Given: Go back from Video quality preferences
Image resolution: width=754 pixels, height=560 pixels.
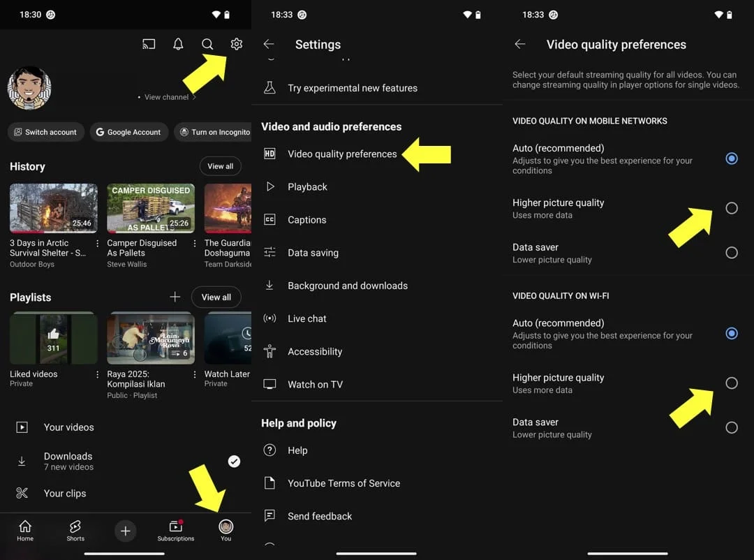Looking at the screenshot, I should point(520,44).
